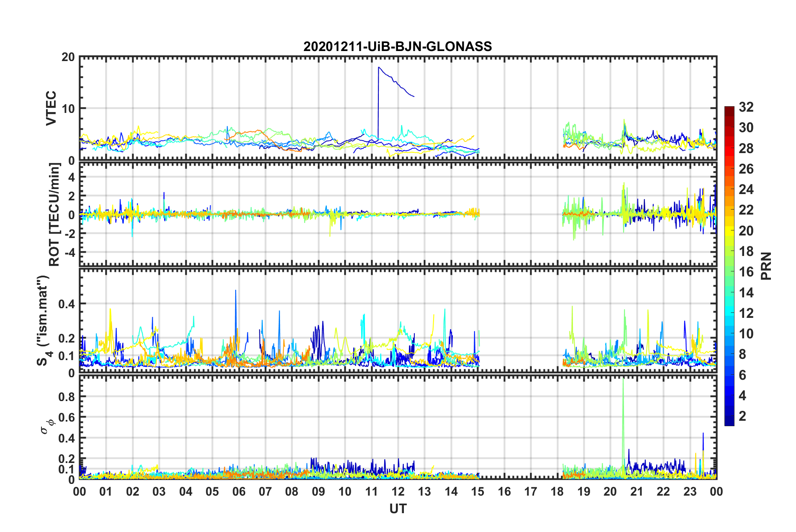Click sigma-phi axis tick label 0.4
The width and height of the screenshot is (796, 532).
[67, 438]
